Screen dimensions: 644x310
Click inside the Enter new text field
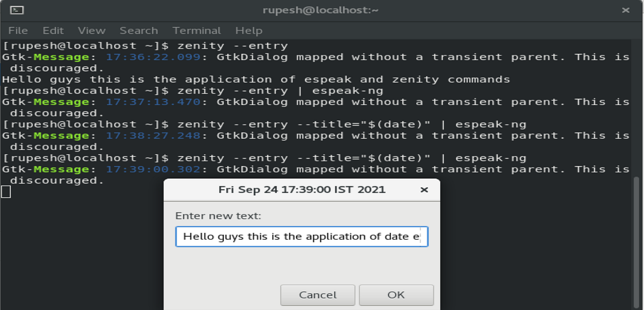301,236
